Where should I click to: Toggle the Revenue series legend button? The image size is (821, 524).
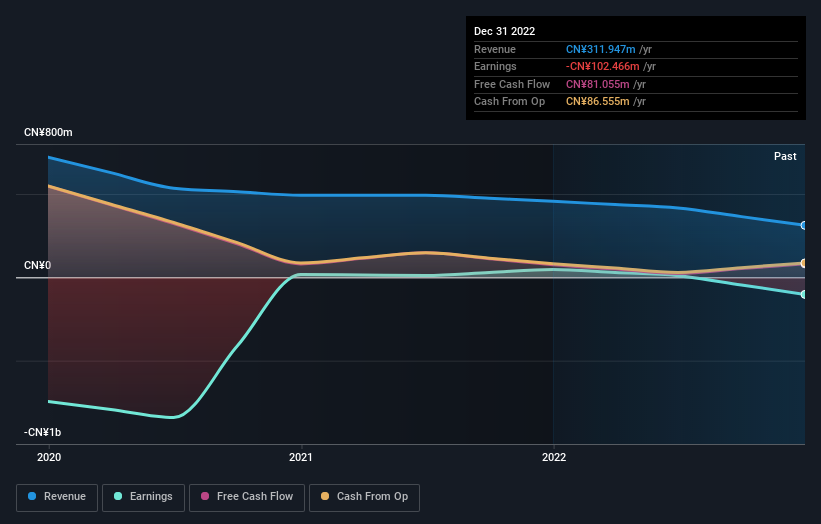[x=57, y=497]
